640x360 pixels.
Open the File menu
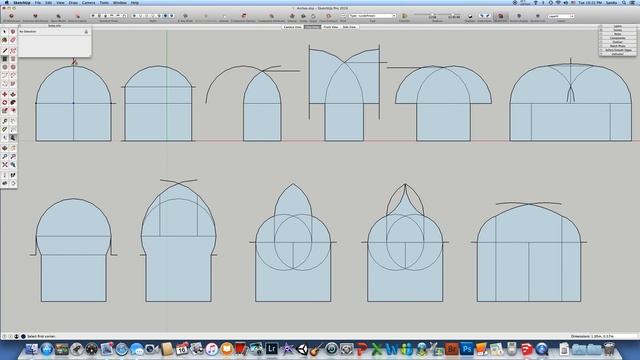pos(38,3)
